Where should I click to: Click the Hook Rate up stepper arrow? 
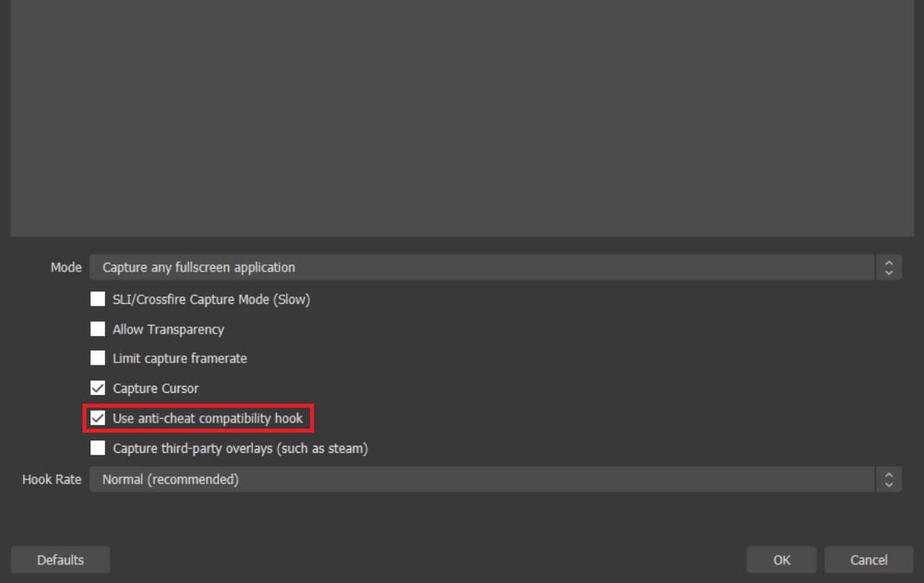[887, 475]
